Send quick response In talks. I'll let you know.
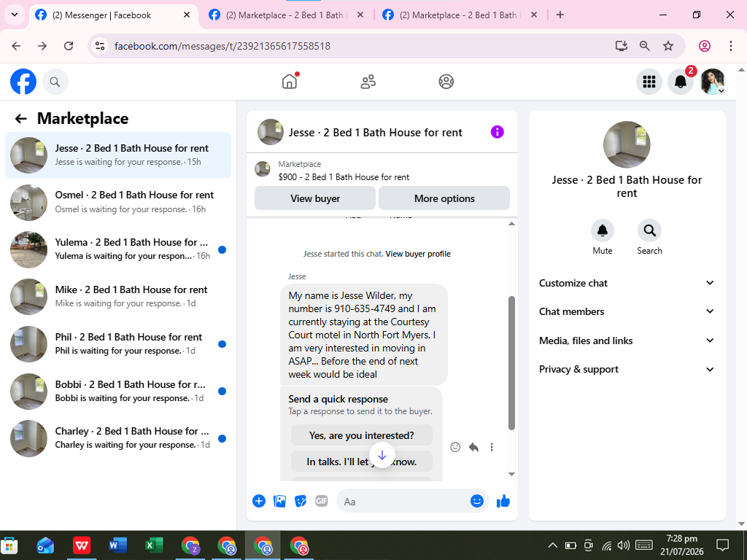Screen dimensions: 747x560 [x=362, y=462]
